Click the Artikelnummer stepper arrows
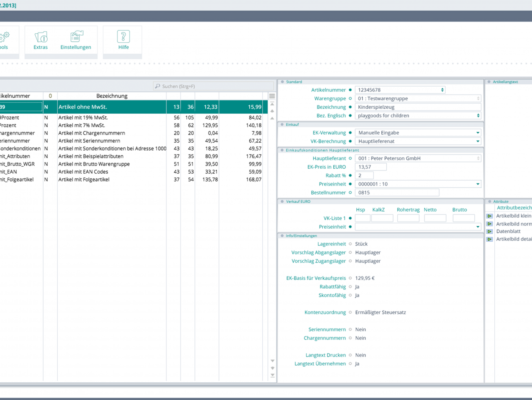Image resolution: width=532 pixels, height=400 pixels. pyautogui.click(x=442, y=90)
